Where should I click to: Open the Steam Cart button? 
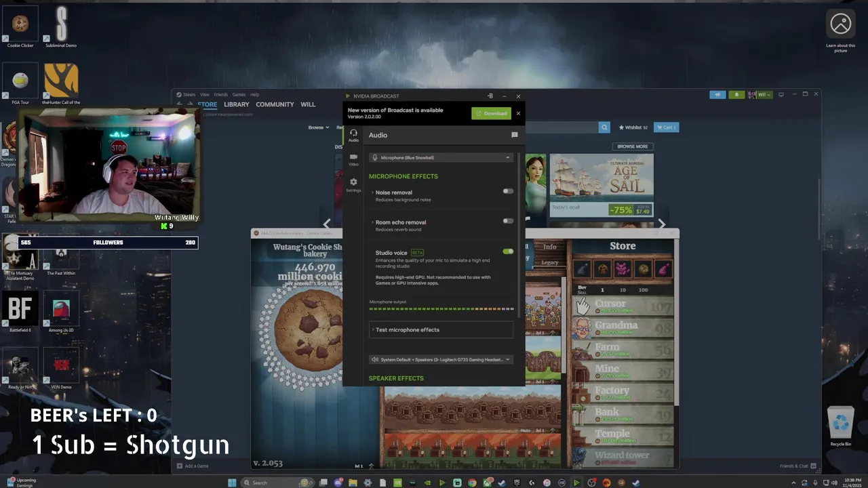tap(666, 127)
